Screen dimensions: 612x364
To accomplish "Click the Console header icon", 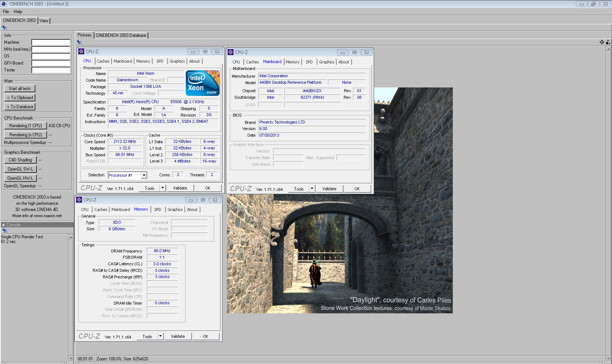I will click(x=3, y=225).
